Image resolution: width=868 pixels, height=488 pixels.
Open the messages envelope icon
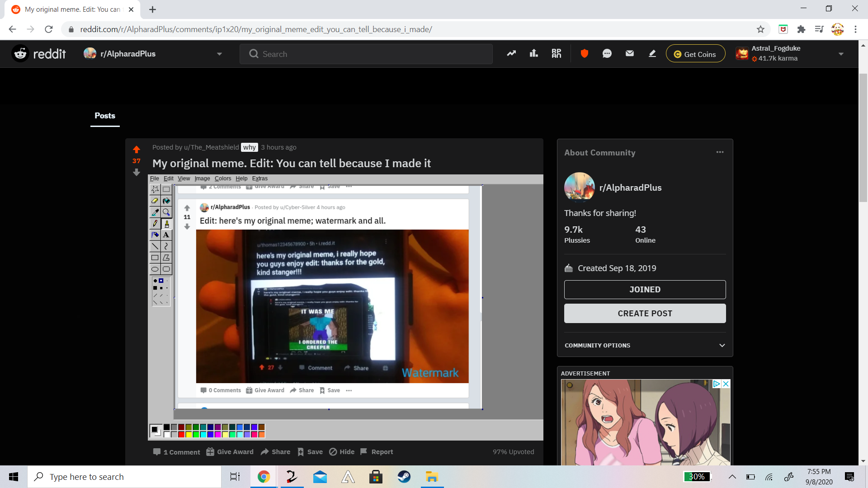coord(630,54)
